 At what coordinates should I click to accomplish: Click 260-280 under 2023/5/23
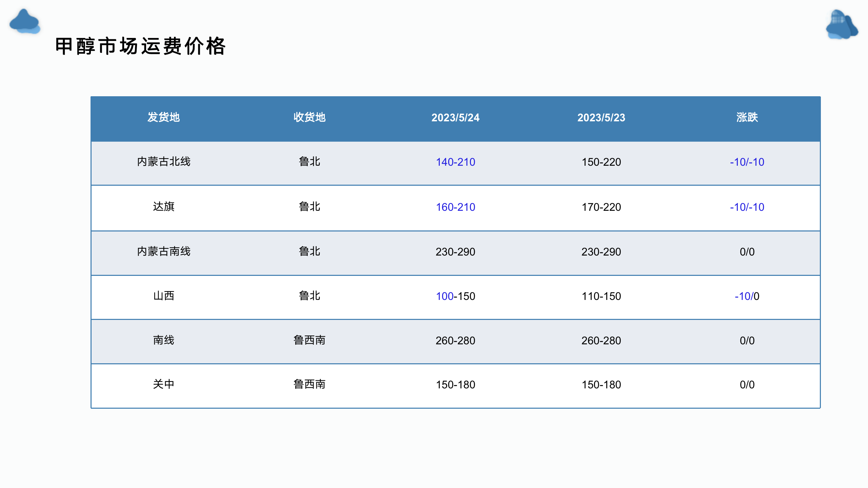coord(601,341)
